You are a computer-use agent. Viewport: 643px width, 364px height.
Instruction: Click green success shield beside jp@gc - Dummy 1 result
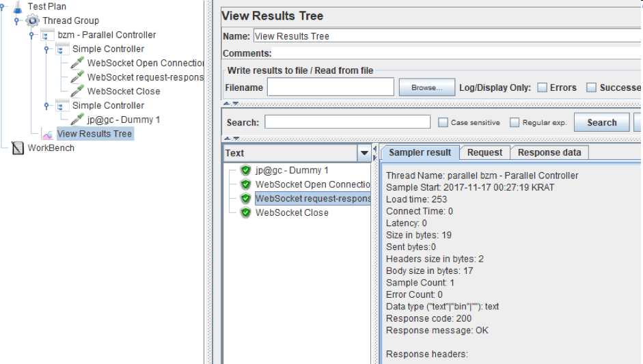tap(245, 170)
